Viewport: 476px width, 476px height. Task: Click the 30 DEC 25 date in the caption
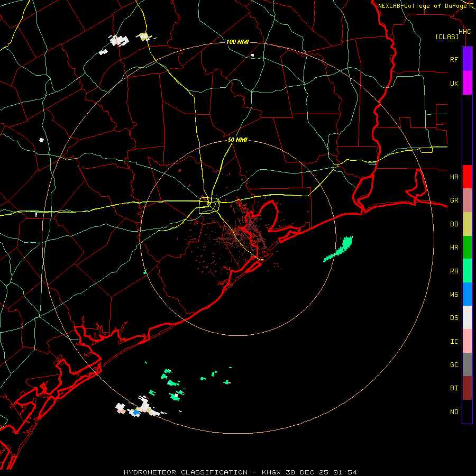pyautogui.click(x=307, y=472)
